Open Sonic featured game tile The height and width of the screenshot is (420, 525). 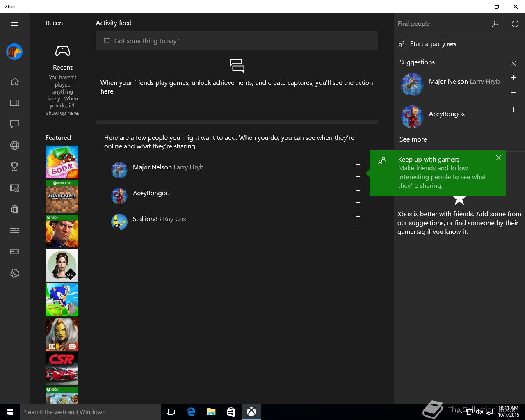click(62, 300)
